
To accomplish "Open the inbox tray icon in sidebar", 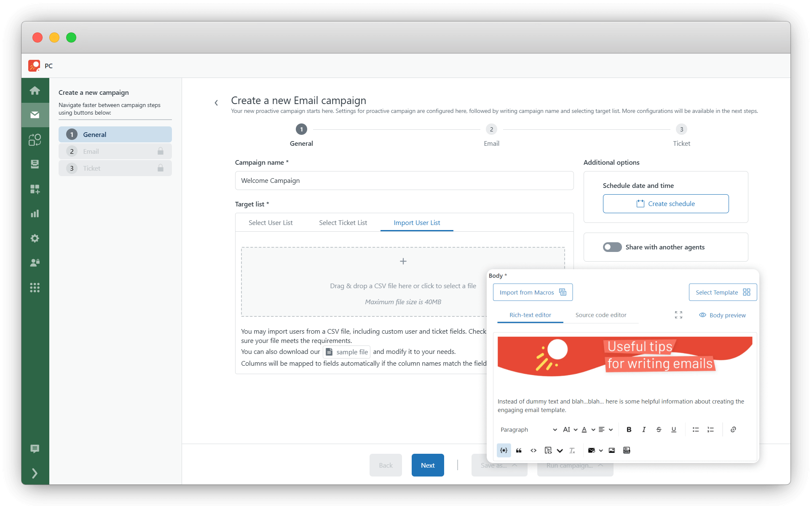I will click(35, 164).
